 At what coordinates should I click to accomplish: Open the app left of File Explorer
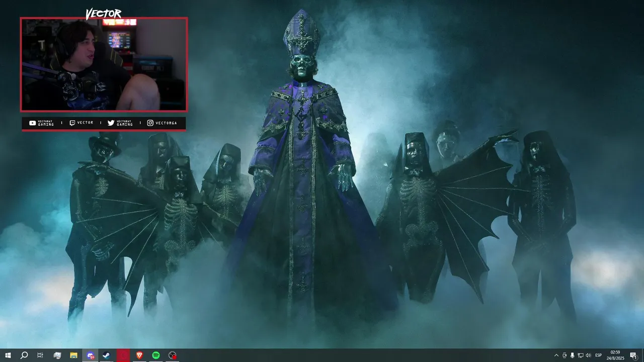pos(57,355)
